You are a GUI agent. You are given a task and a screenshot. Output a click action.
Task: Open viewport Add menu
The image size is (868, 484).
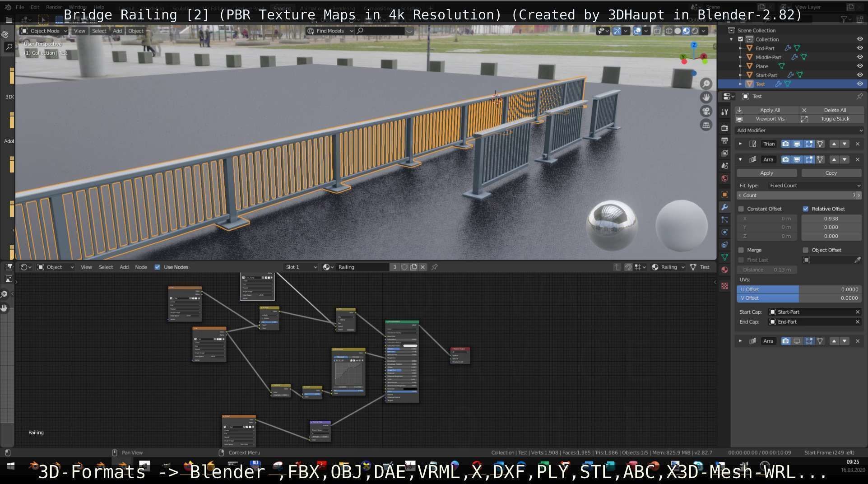(x=117, y=31)
